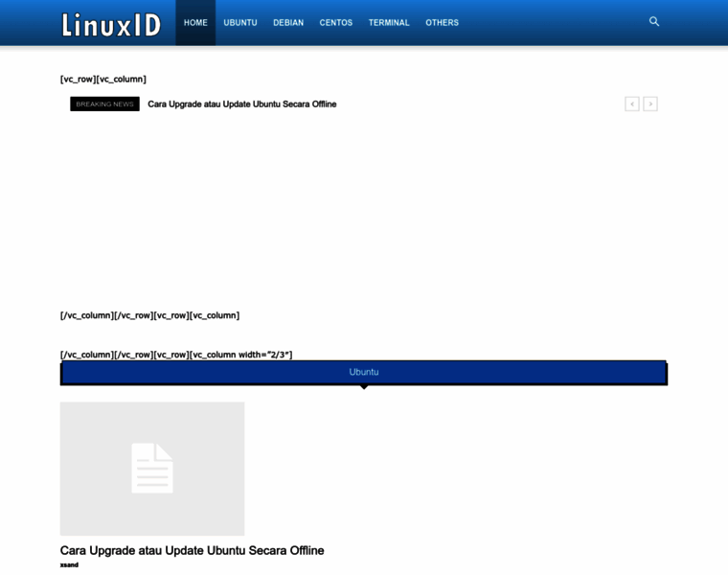Open the Others menu item
Viewport: 728px width, 575px height.
pos(442,23)
